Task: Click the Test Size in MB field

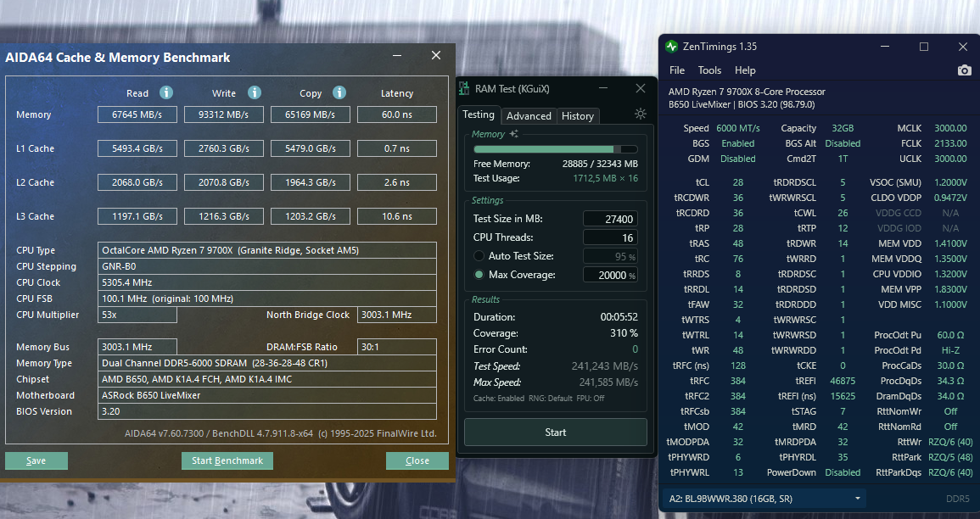Action: [x=610, y=219]
